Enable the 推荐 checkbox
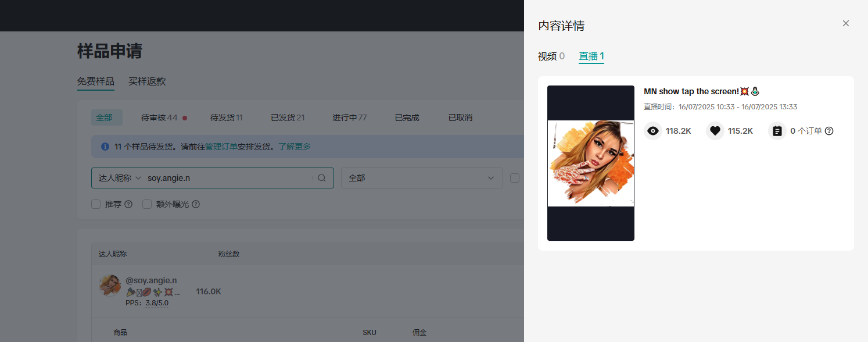 (96, 204)
